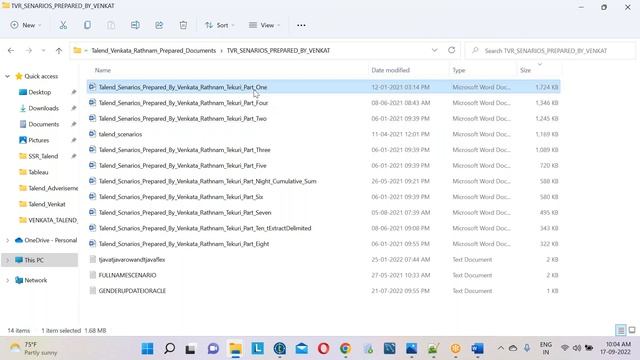Image resolution: width=640 pixels, height=360 pixels.
Task: Click the Rename icon in toolbar
Action: (x=135, y=25)
